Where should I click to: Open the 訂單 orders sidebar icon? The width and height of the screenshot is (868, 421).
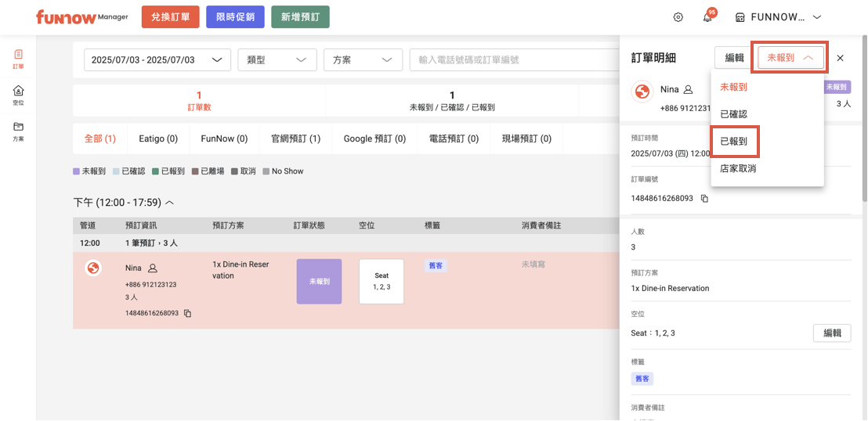[18, 59]
